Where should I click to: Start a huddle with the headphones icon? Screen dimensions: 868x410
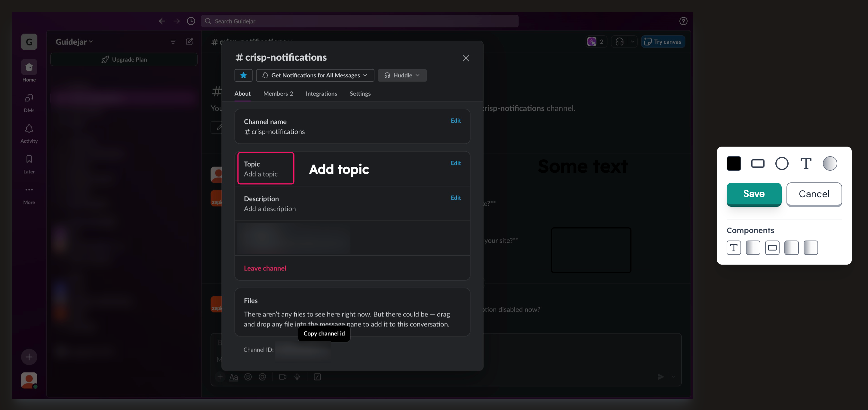(619, 42)
